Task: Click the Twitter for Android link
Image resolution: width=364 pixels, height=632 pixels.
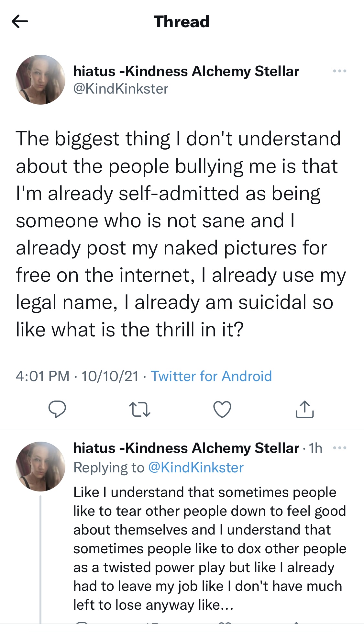Action: pos(211,376)
